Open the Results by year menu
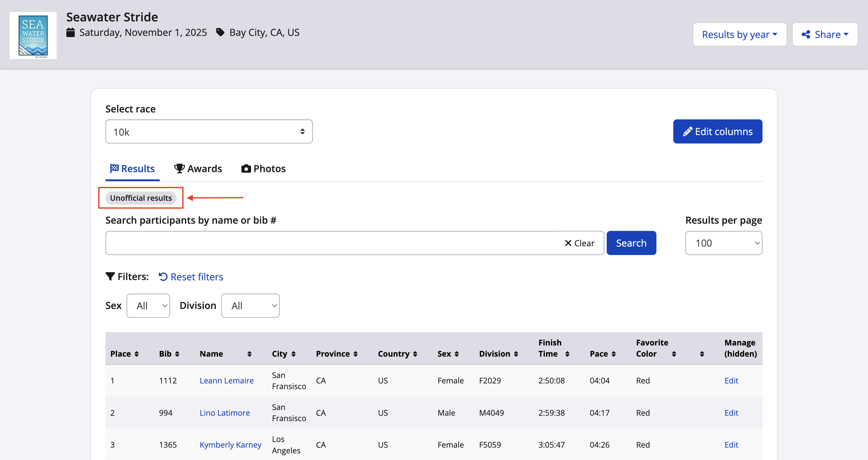 [x=739, y=34]
